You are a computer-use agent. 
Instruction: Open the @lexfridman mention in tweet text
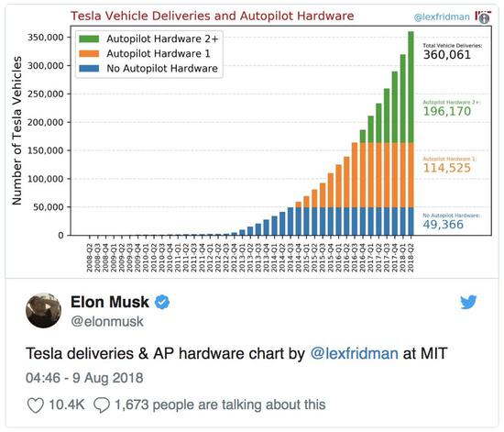(355, 353)
